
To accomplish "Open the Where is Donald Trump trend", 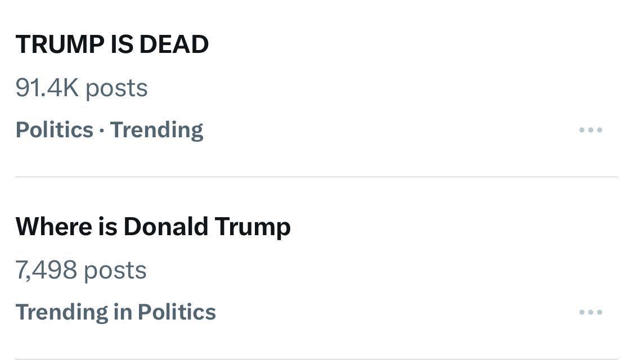I will click(x=153, y=227).
